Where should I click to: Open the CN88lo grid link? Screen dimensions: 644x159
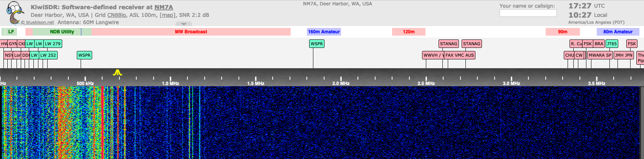[x=116, y=15]
